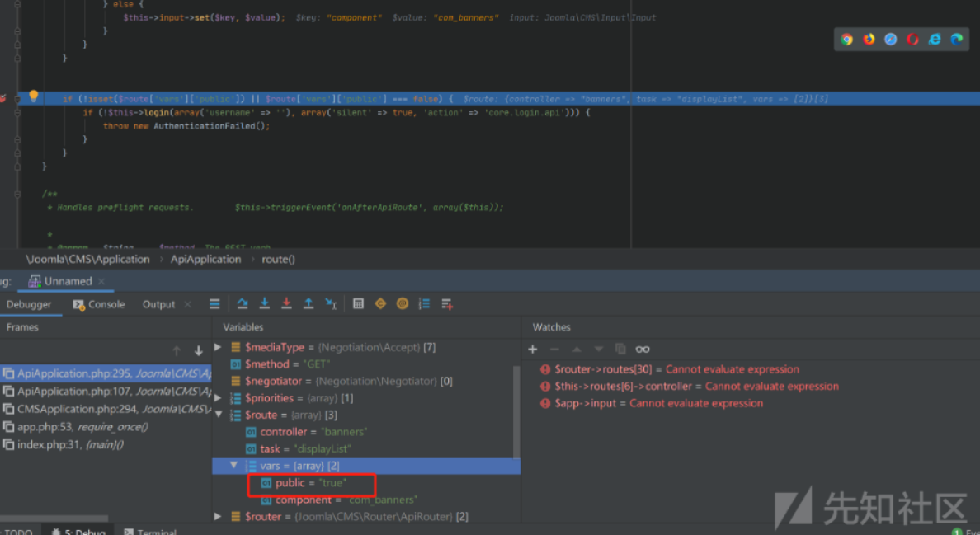This screenshot has width=980, height=535.
Task: Select frame index.php:31 {main}()
Action: click(106, 444)
